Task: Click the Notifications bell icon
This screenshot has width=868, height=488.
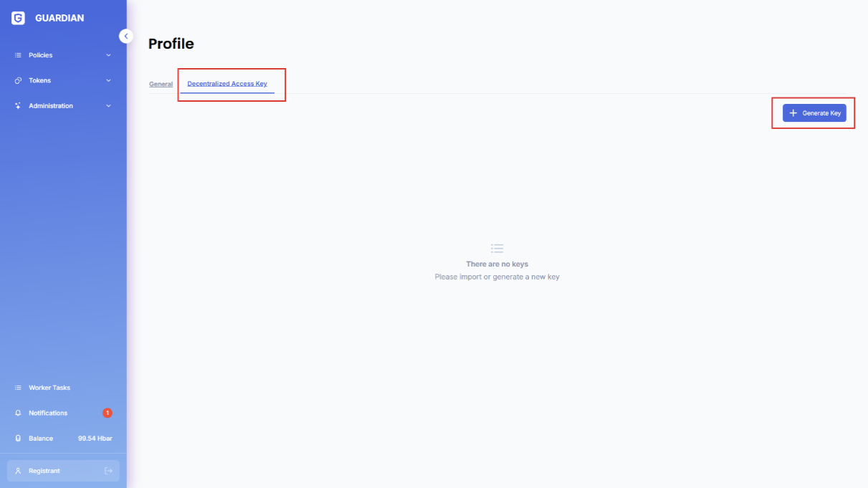Action: pos(18,413)
